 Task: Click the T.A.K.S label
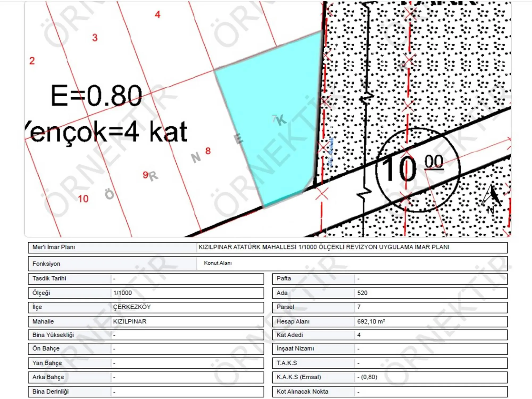(287, 363)
